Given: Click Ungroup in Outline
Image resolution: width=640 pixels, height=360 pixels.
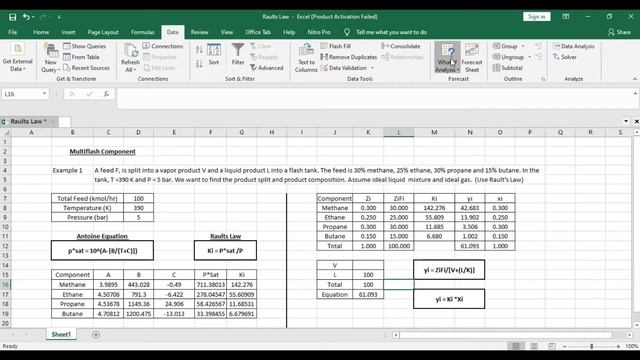Looking at the screenshot, I should tap(508, 57).
